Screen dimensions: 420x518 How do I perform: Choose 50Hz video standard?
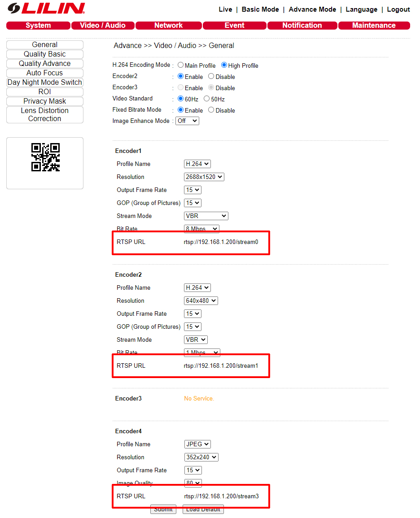[206, 99]
